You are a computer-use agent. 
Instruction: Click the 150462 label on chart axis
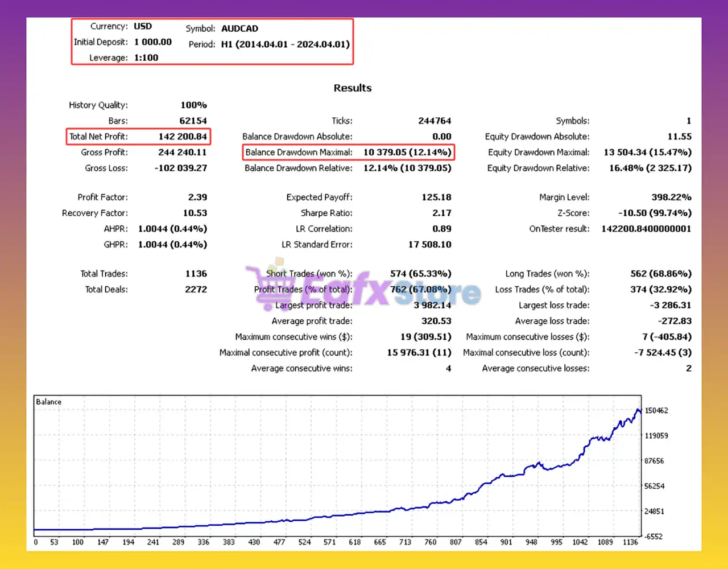click(656, 411)
